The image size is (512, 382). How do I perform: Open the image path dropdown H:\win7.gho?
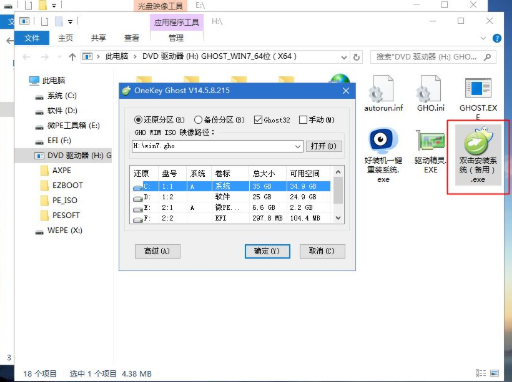298,146
